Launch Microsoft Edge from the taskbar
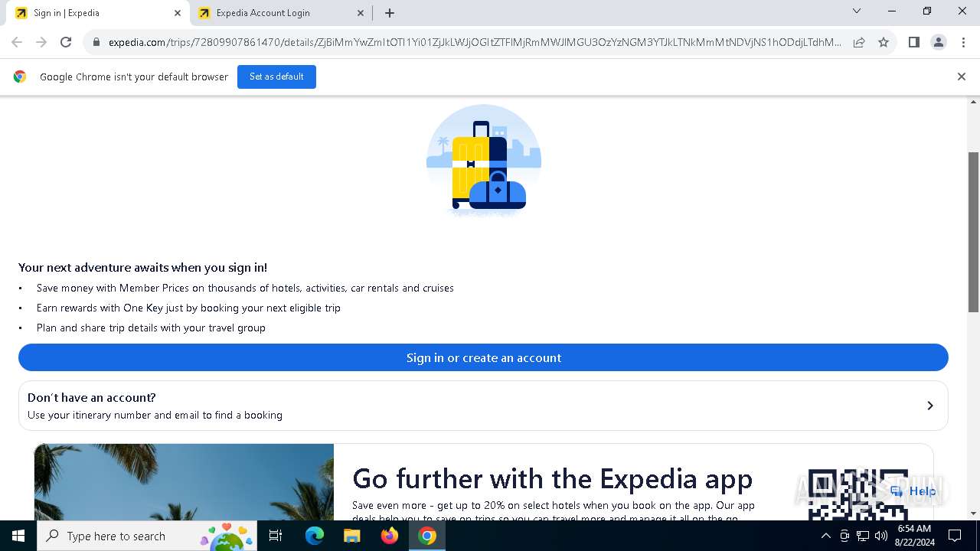Image resolution: width=980 pixels, height=551 pixels. point(315,536)
